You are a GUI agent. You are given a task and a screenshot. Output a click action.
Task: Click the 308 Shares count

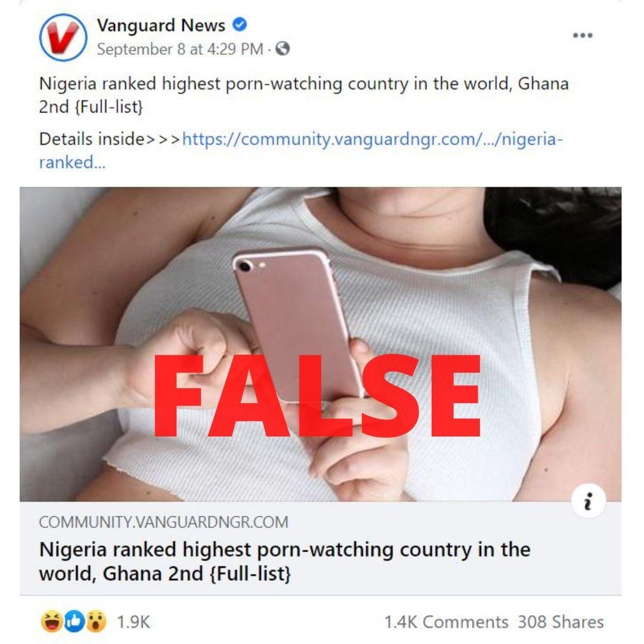coord(561,622)
